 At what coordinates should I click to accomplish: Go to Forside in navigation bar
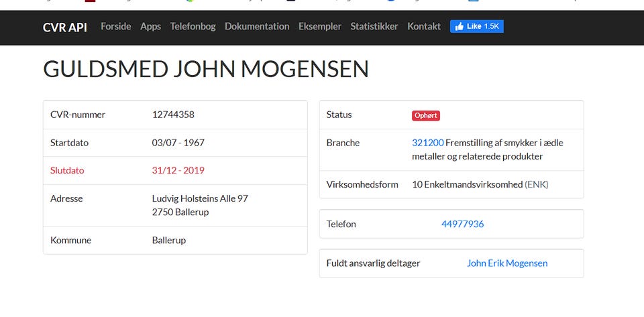coord(116,26)
